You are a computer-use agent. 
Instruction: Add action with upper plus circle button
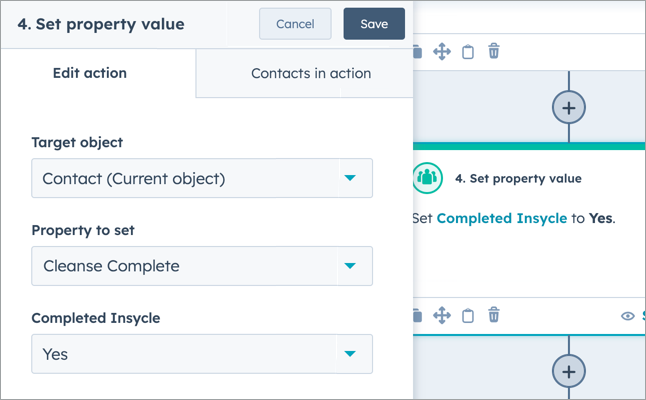click(x=569, y=108)
